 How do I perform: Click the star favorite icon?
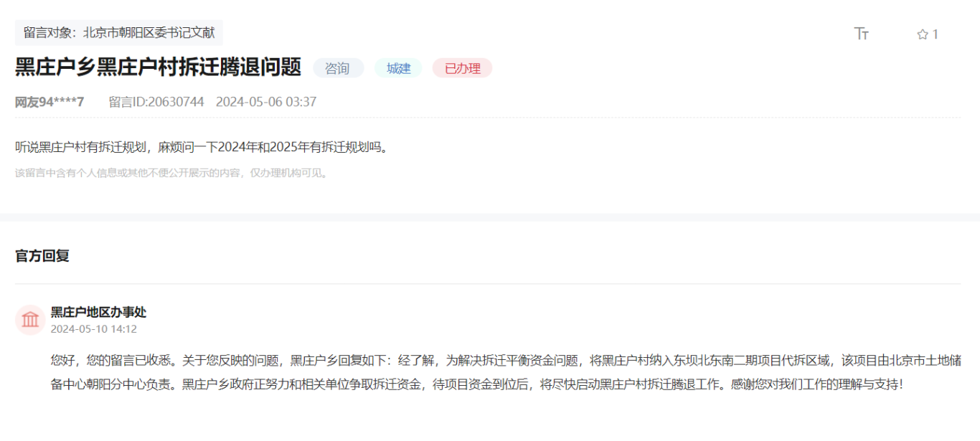(922, 34)
